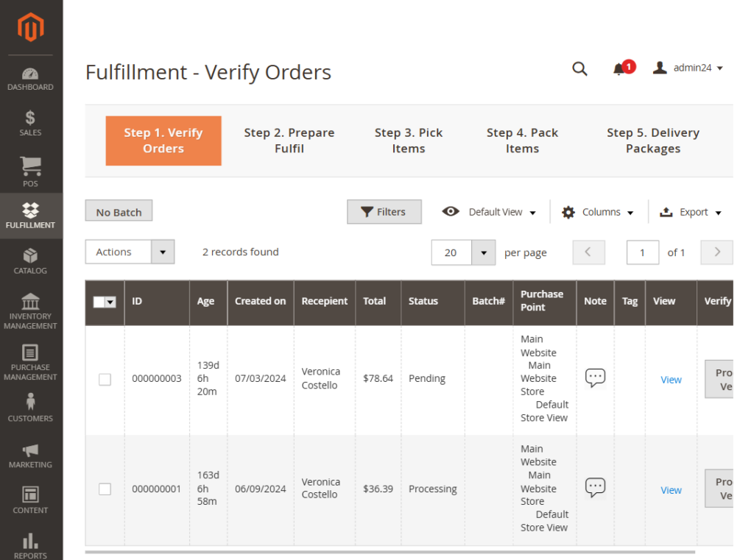The image size is (754, 560).
Task: Click the No Batch button
Action: coord(119,210)
